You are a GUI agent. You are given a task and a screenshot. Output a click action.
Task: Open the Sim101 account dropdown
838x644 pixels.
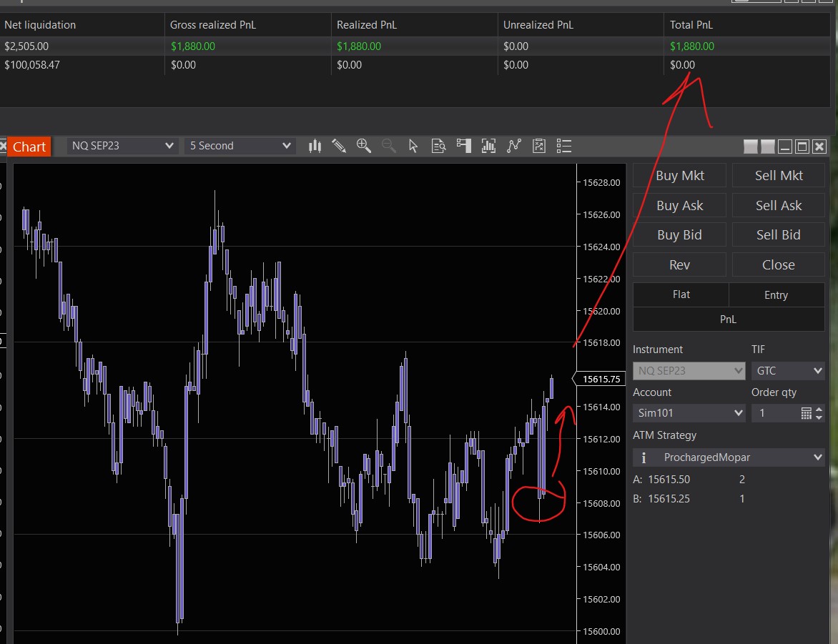click(x=689, y=413)
